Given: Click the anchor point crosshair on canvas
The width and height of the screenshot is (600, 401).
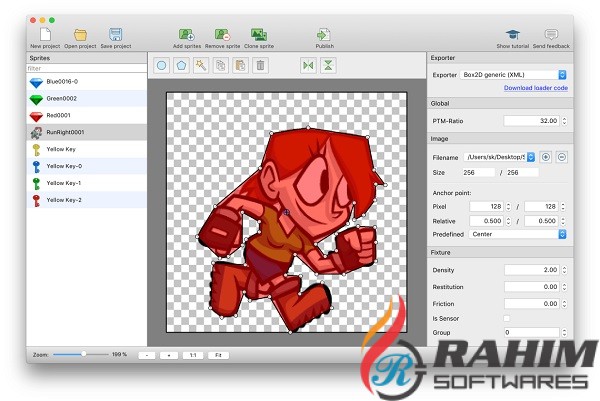Looking at the screenshot, I should pos(286,212).
